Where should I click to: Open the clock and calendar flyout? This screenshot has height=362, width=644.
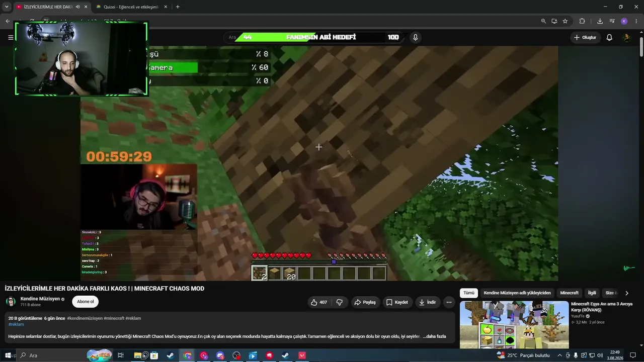tap(615, 355)
